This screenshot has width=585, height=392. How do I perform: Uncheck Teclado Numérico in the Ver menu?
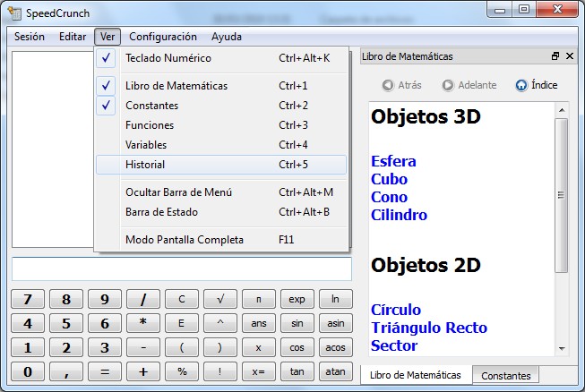click(221, 58)
